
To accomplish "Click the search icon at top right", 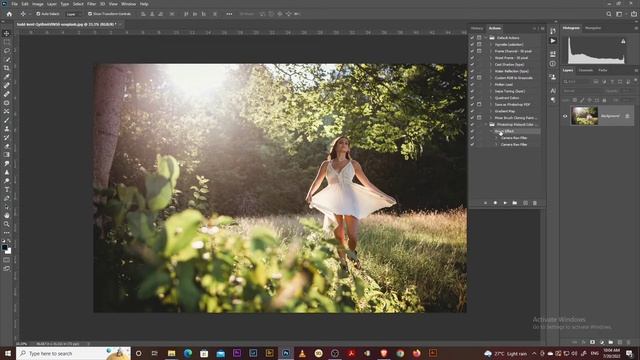I will 609,14.
